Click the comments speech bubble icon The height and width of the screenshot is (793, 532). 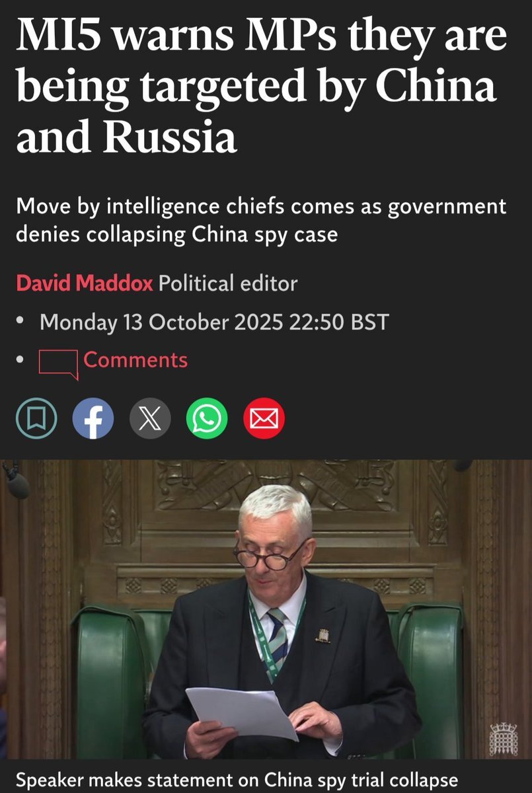(59, 363)
